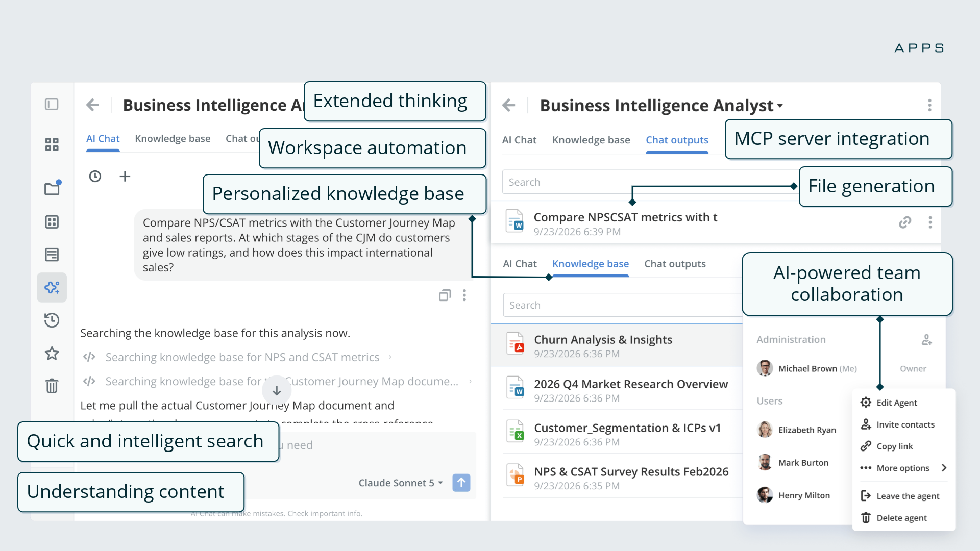Open the AI agents sparkle icon in sidebar
This screenshot has width=980, height=551.
pyautogui.click(x=52, y=288)
